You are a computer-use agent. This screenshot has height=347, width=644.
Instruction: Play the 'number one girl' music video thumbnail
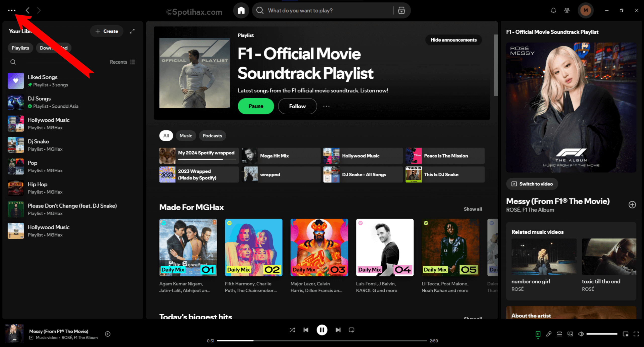[544, 257]
